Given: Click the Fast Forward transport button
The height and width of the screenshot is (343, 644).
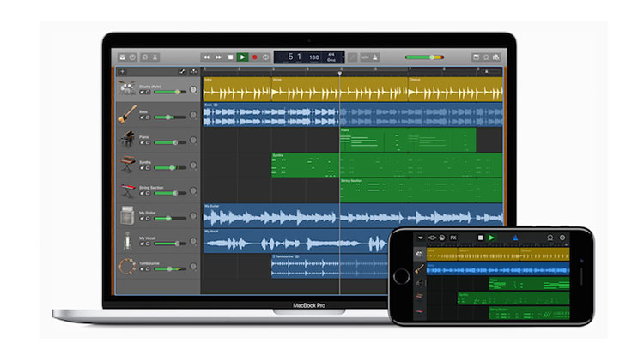Looking at the screenshot, I should point(218,57).
